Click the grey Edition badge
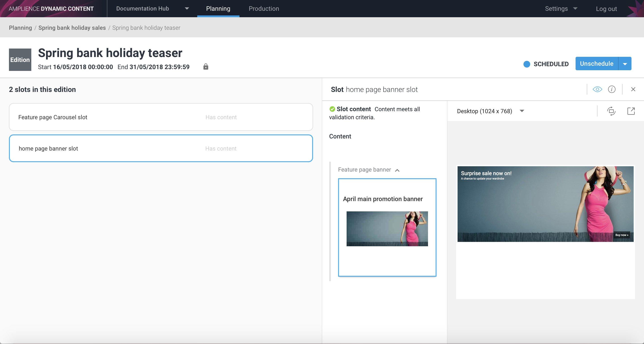The image size is (644, 344). pyautogui.click(x=20, y=60)
